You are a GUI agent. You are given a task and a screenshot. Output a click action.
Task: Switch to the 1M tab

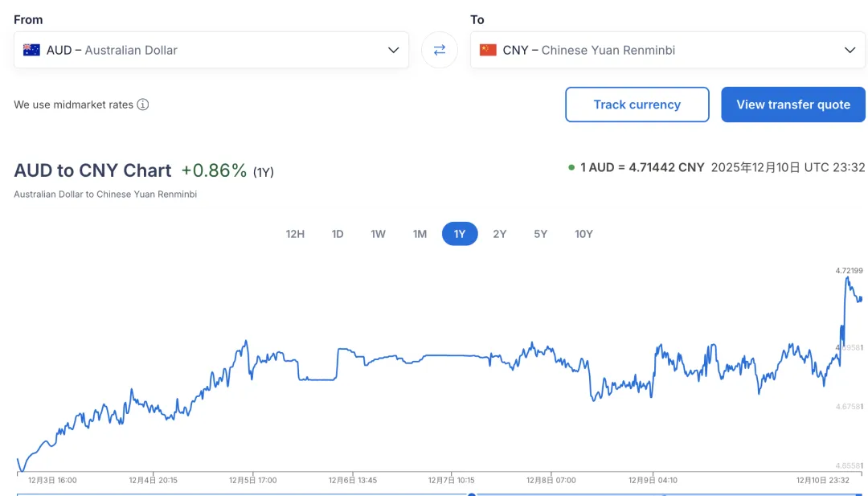click(x=419, y=234)
